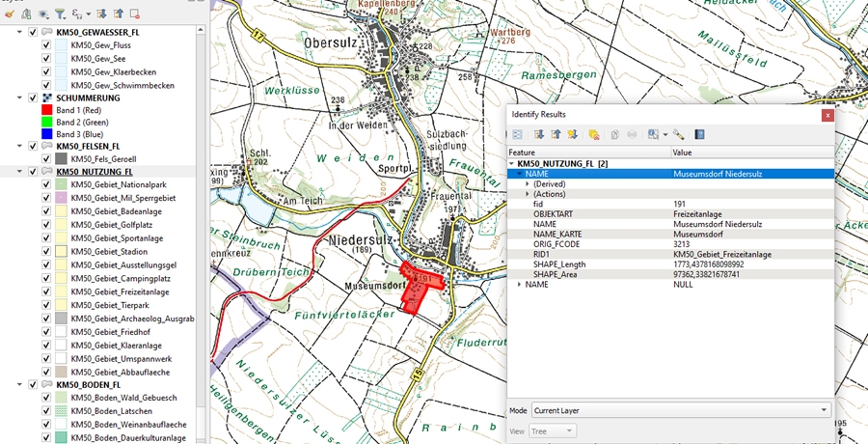Select the highlighted NAME Museumsdorf Niedersulz row
Image resolution: width=868 pixels, height=444 pixels.
pyautogui.click(x=670, y=174)
